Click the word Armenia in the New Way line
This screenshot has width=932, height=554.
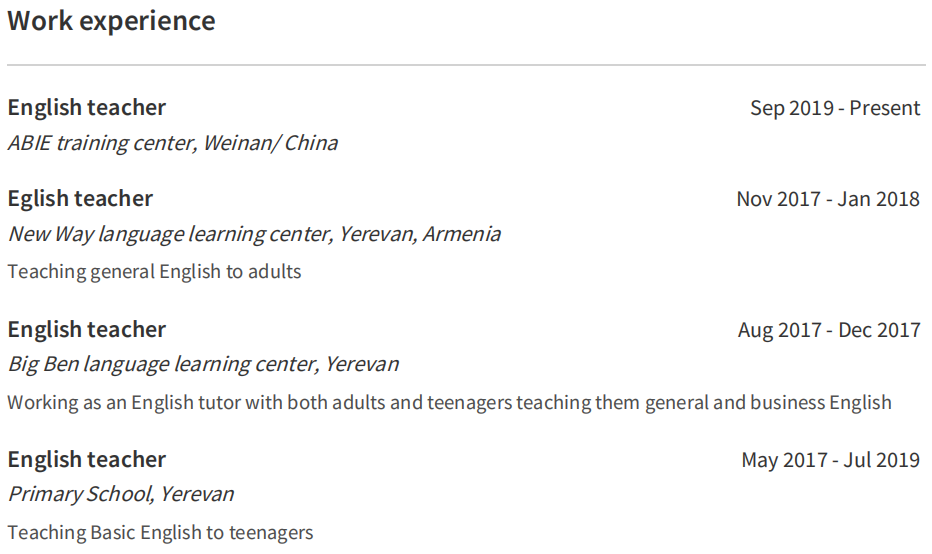coord(461,234)
